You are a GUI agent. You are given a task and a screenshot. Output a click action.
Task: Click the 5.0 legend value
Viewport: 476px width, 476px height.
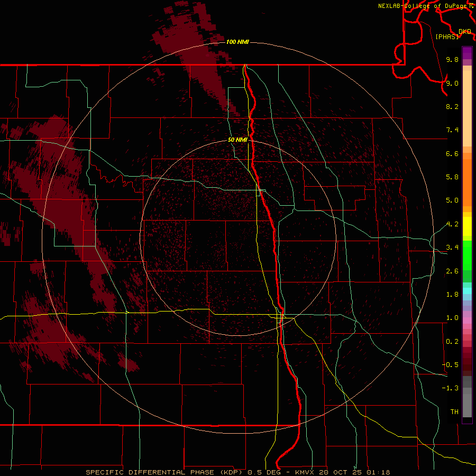[452, 200]
